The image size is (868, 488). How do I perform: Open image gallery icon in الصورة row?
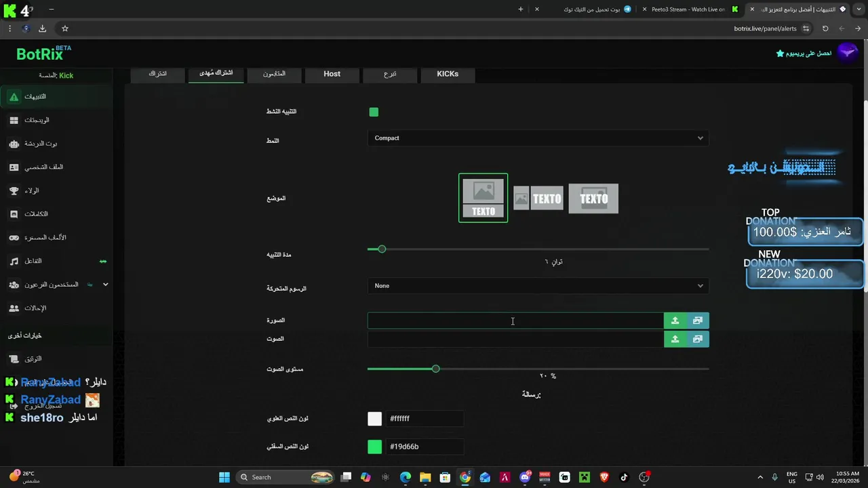click(698, 321)
